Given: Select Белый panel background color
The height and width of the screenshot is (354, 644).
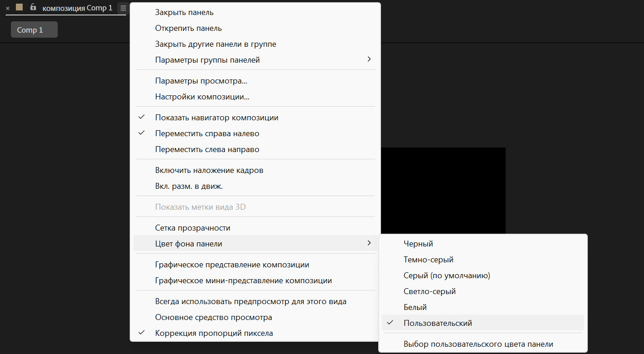Looking at the screenshot, I should coord(415,307).
